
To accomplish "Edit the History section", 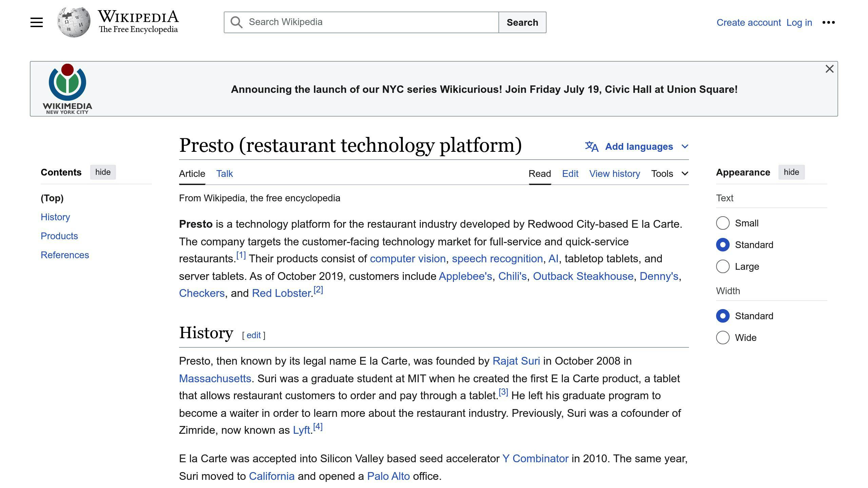I will (253, 335).
